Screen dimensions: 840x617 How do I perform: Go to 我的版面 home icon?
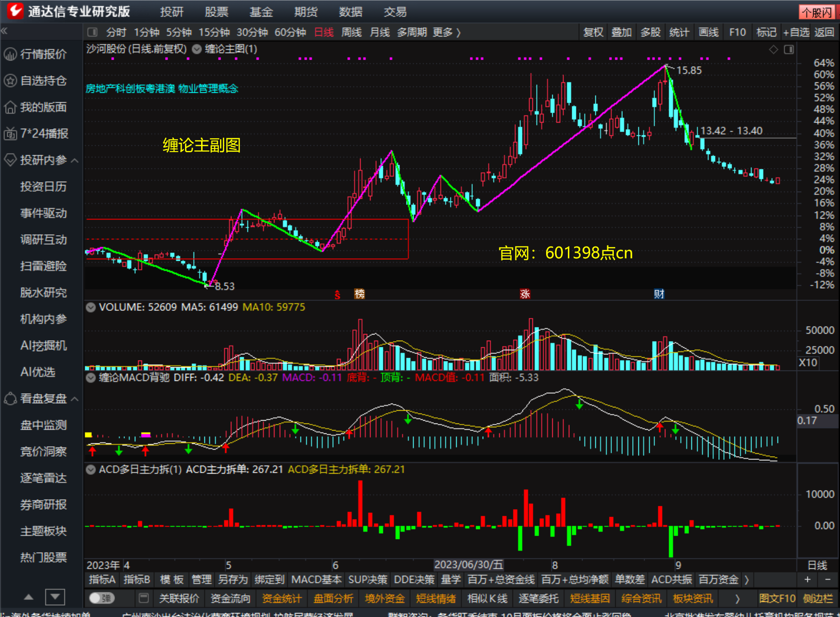tap(10, 107)
